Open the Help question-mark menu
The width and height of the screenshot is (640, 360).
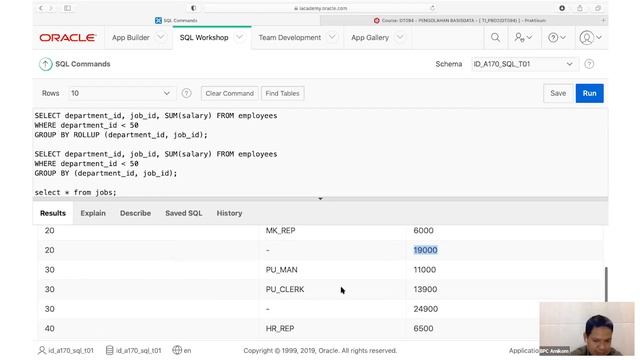(557, 38)
